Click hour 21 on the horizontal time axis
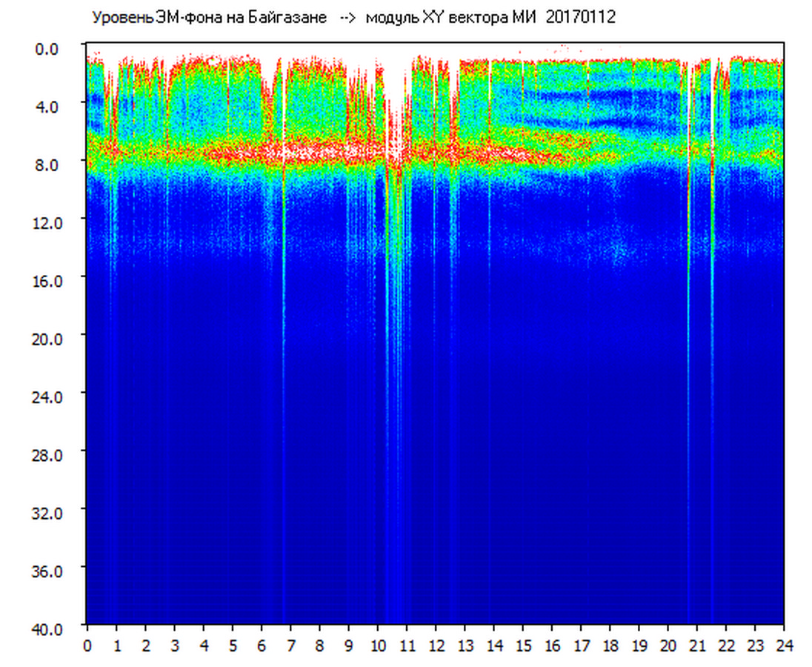The width and height of the screenshot is (812, 667). point(696,646)
